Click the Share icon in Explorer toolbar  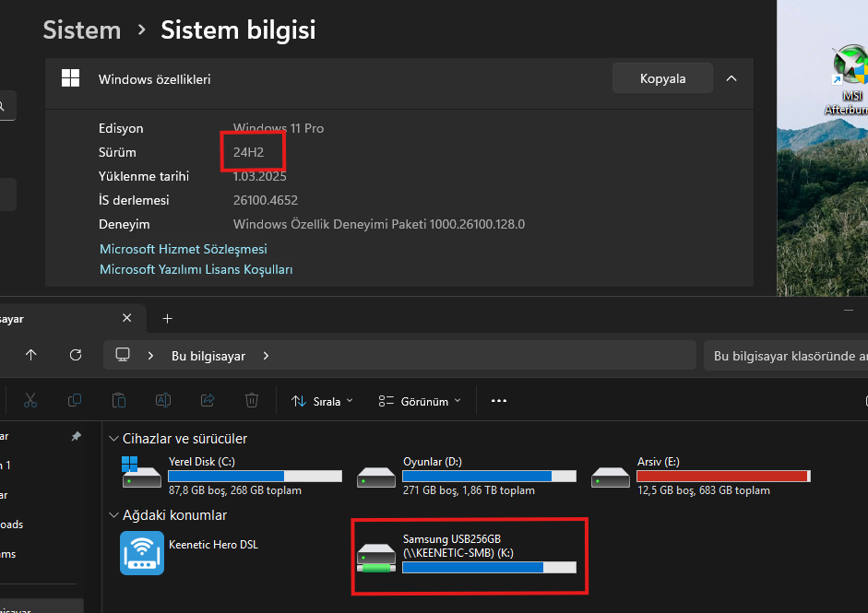[x=208, y=401]
